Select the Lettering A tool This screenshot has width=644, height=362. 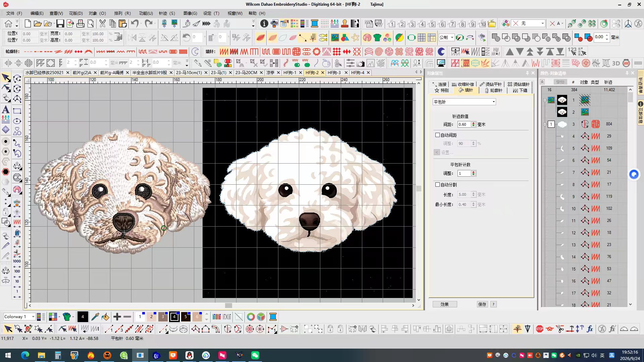pyautogui.click(x=6, y=110)
